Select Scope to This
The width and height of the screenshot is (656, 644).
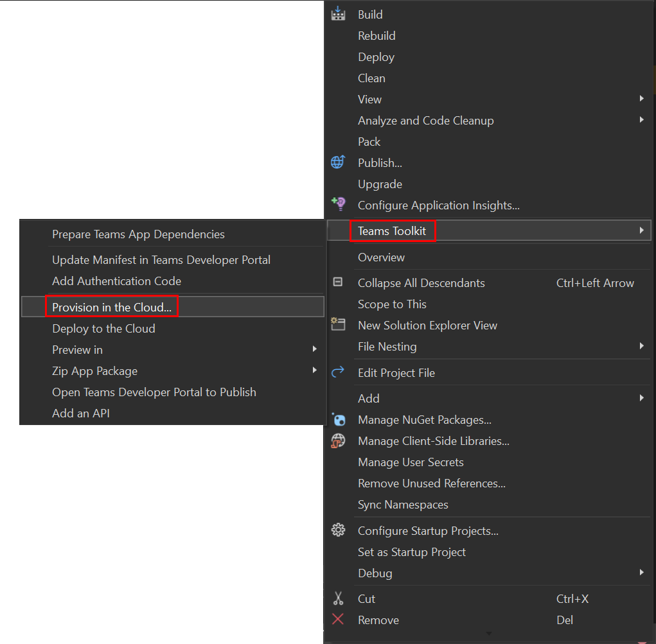click(x=392, y=304)
